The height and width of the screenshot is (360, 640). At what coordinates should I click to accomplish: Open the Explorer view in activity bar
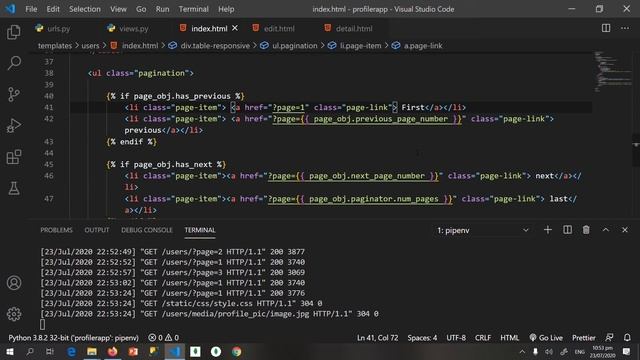[14, 32]
